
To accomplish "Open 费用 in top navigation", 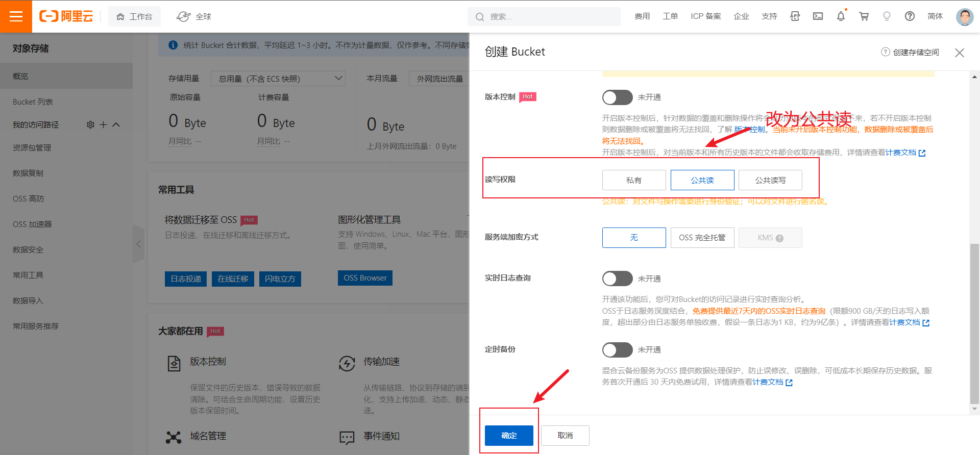I will click(x=642, y=16).
